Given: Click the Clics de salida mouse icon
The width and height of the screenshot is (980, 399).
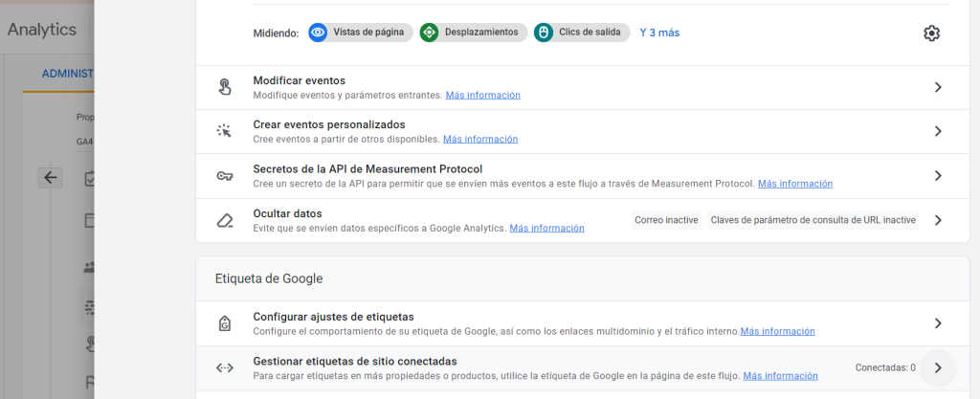Looking at the screenshot, I should (x=544, y=33).
